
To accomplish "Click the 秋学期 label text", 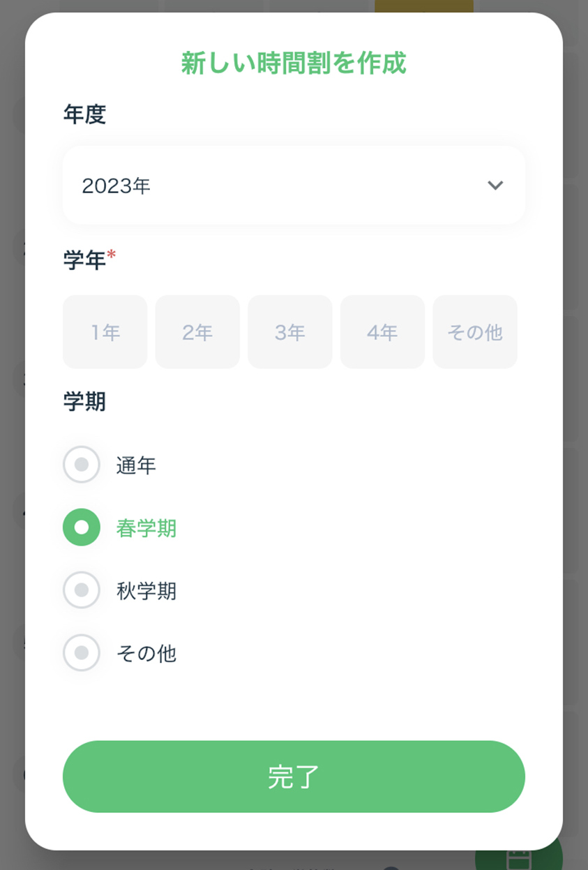I will click(x=146, y=591).
